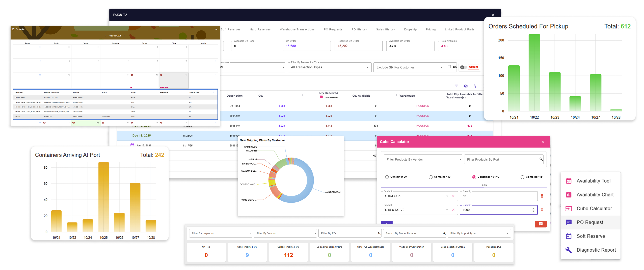Viewport: 644px width, 270px height.
Task: Click the red comment button
Action: [541, 224]
